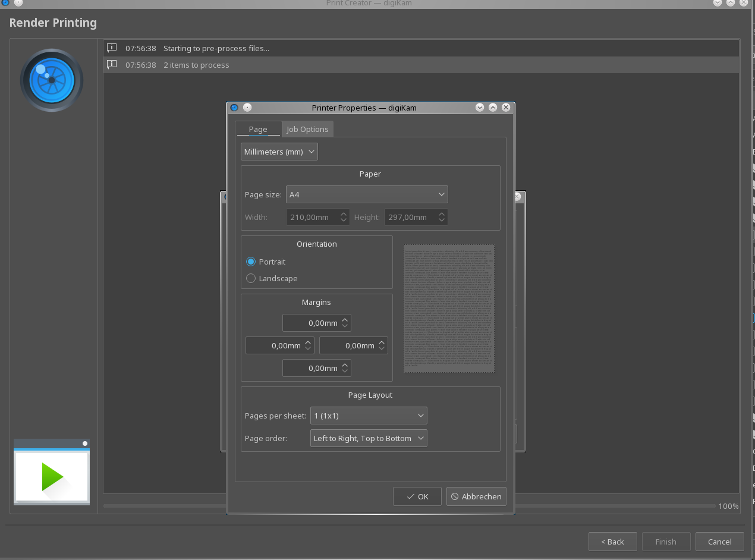This screenshot has width=755, height=560.
Task: Click the info icon beside '2 items to process'
Action: 111,65
